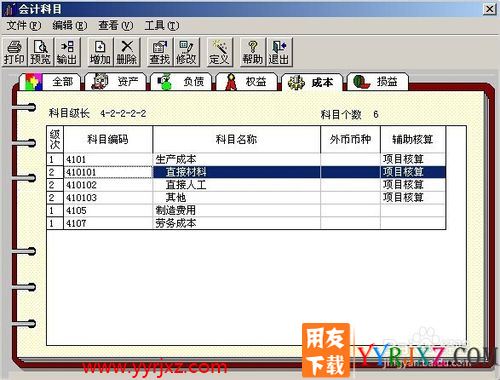The width and height of the screenshot is (500, 380).
Task: Select the 制造费用 account row
Action: click(x=246, y=210)
